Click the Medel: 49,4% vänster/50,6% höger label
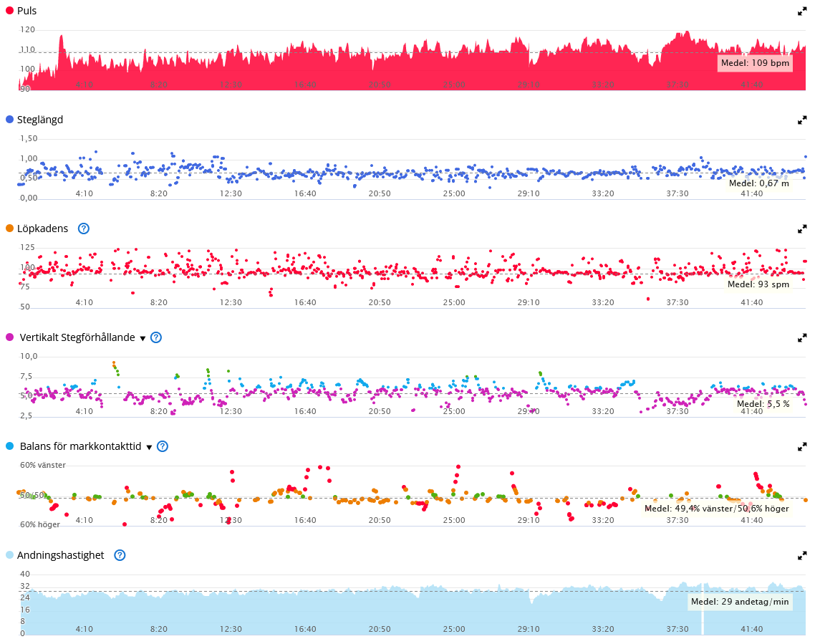 pyautogui.click(x=717, y=509)
